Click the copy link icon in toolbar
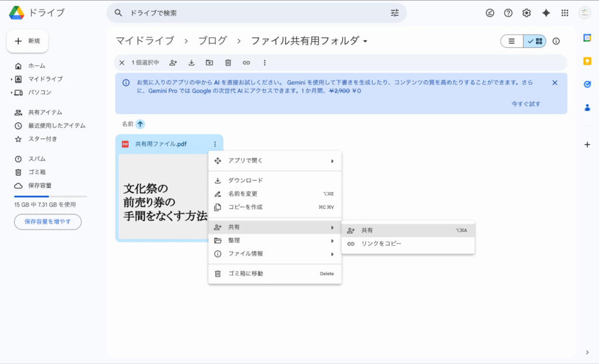This screenshot has width=599, height=364. click(x=246, y=63)
